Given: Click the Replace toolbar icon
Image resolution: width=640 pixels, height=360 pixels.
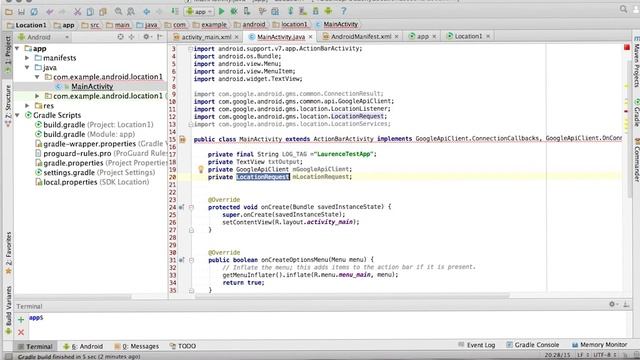Looking at the screenshot, I should (131, 12).
